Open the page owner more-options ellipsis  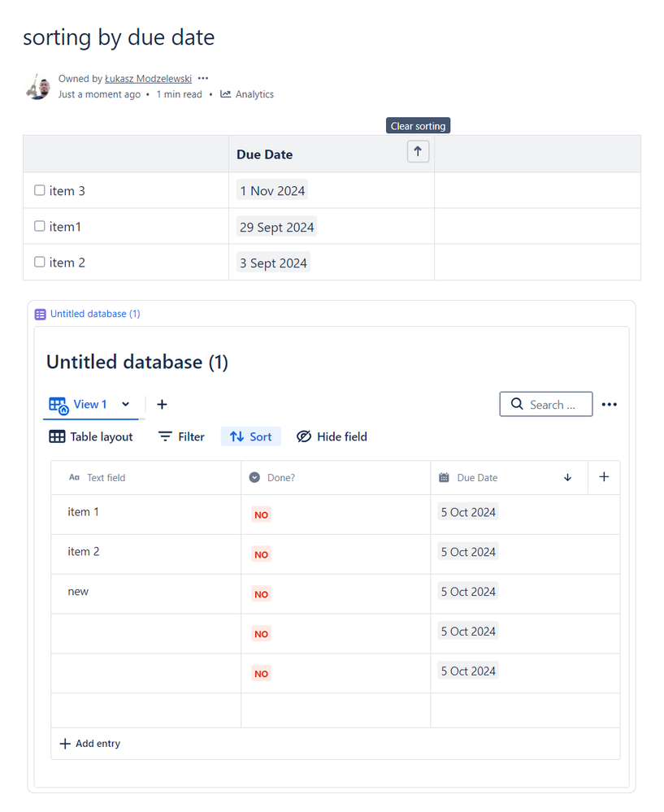click(x=203, y=79)
